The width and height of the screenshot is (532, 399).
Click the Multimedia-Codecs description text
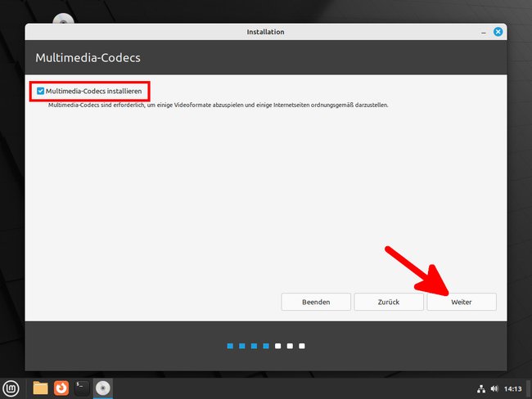(218, 105)
